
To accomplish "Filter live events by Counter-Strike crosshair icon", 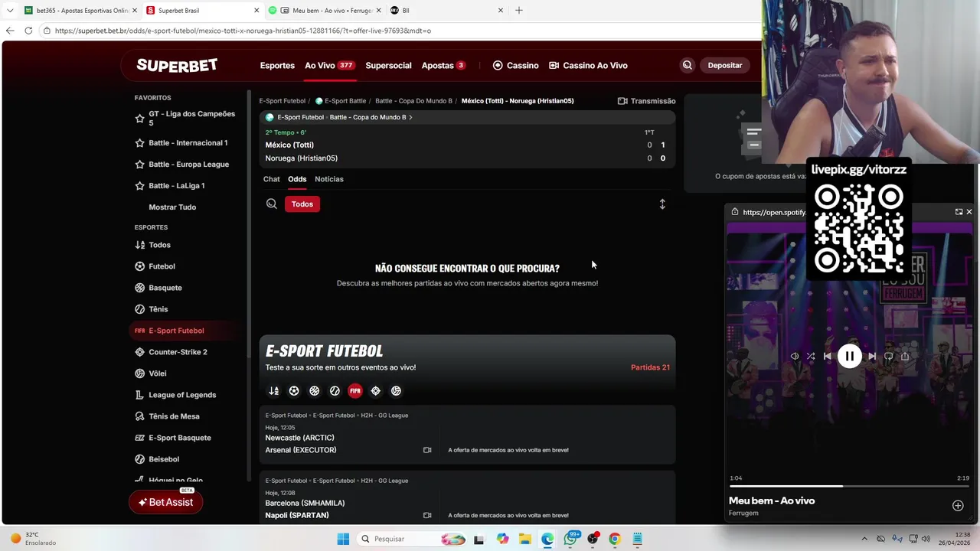I will (x=375, y=391).
